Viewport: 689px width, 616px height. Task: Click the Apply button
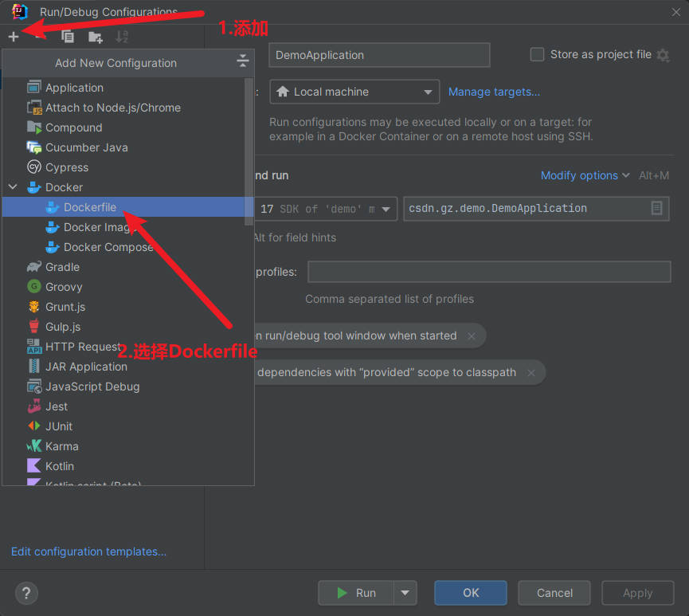coord(637,593)
